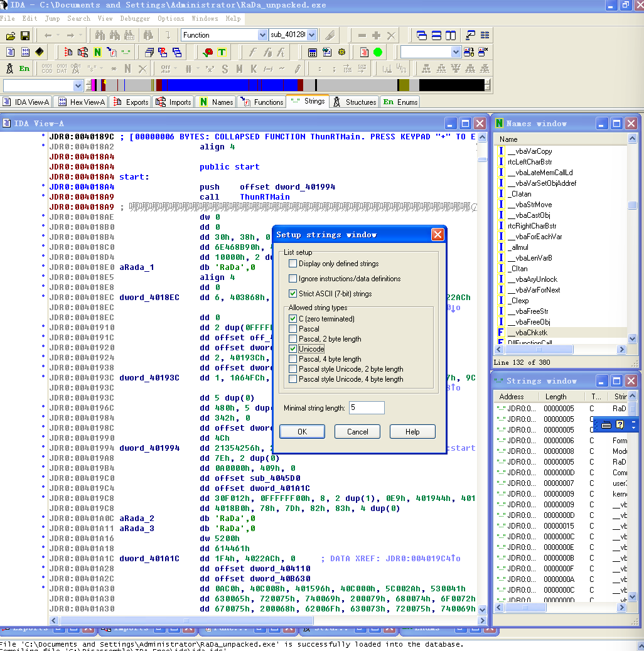
Task: Click the keyboard icon in Strings window
Action: click(x=606, y=425)
